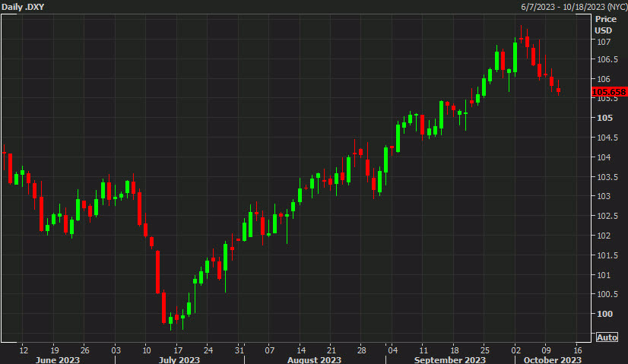Click date label 07 under August

pyautogui.click(x=270, y=350)
